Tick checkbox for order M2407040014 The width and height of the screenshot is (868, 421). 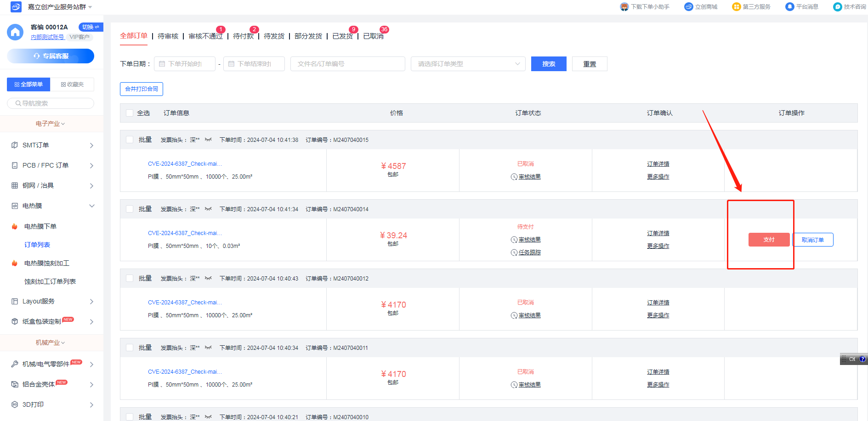point(130,209)
